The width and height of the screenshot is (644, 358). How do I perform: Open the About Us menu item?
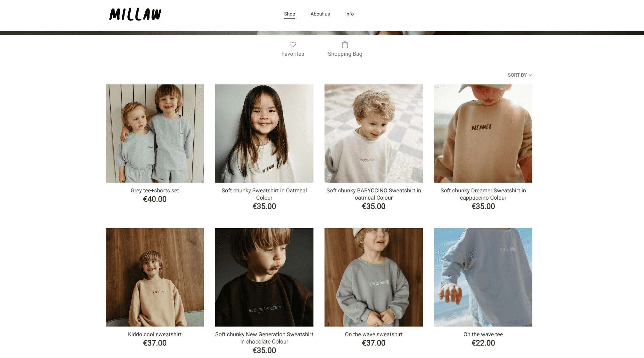(x=320, y=14)
